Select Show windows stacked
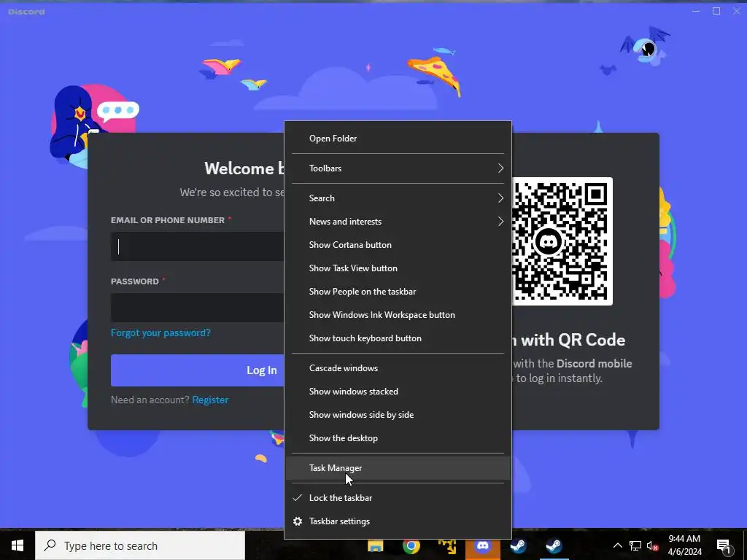This screenshot has height=560, width=747. [398, 392]
